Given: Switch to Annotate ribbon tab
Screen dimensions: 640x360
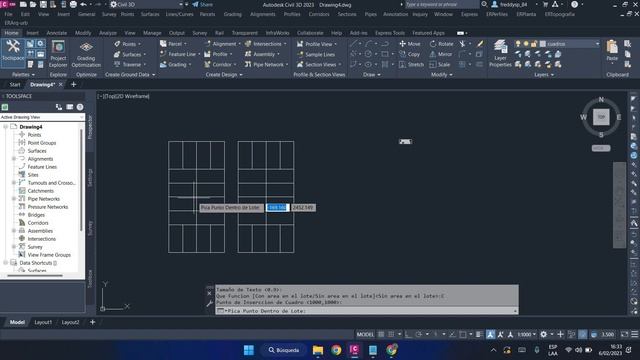Looking at the screenshot, I should tap(56, 33).
